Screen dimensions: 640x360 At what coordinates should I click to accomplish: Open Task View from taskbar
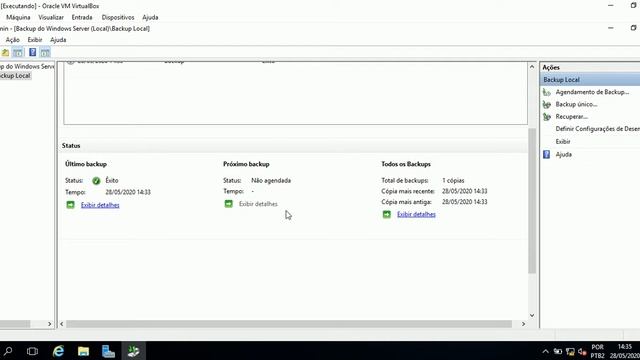coord(33,351)
